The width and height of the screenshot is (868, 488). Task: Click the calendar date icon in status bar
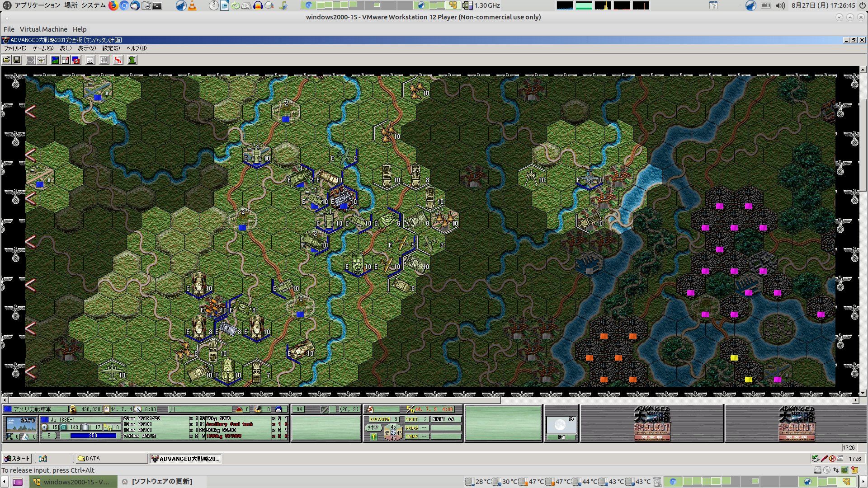107,409
